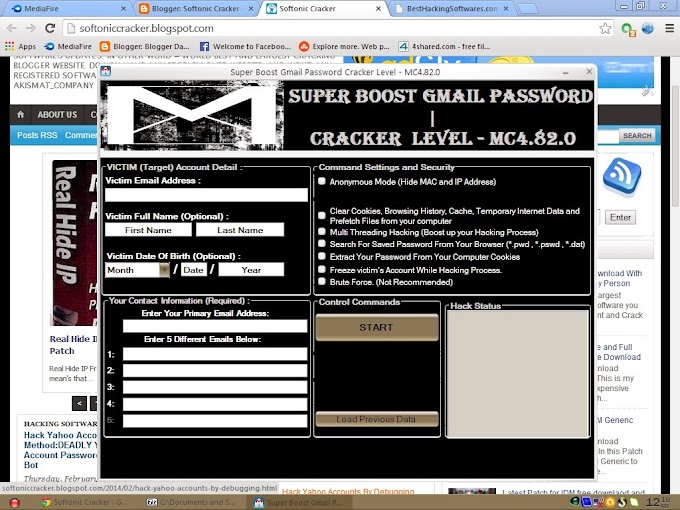Switch to BestHackingSoftwares.com tab
The width and height of the screenshot is (680, 510).
tap(453, 8)
